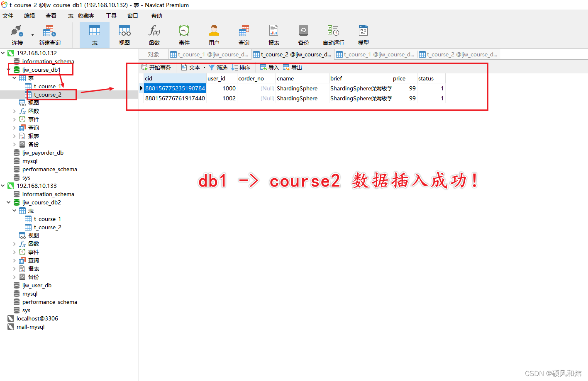Expand backup (备份) node under ljw_course_db2

pyautogui.click(x=15, y=277)
